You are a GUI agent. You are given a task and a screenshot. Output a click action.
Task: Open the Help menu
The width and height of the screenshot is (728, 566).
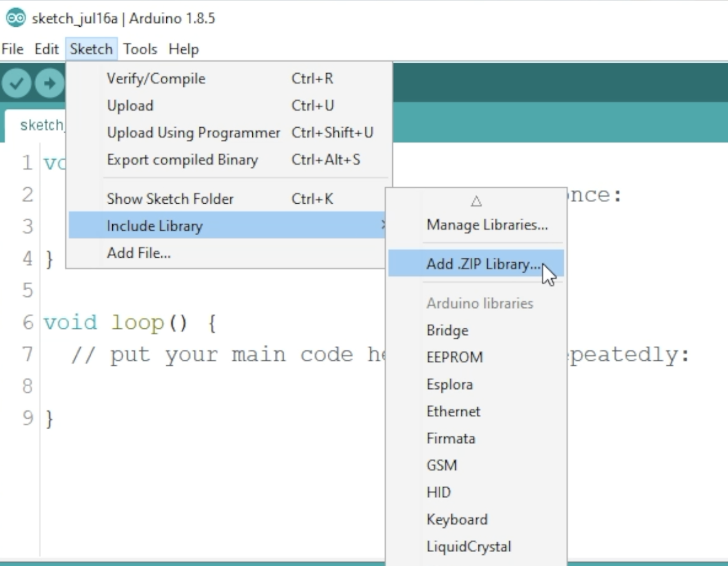(183, 49)
